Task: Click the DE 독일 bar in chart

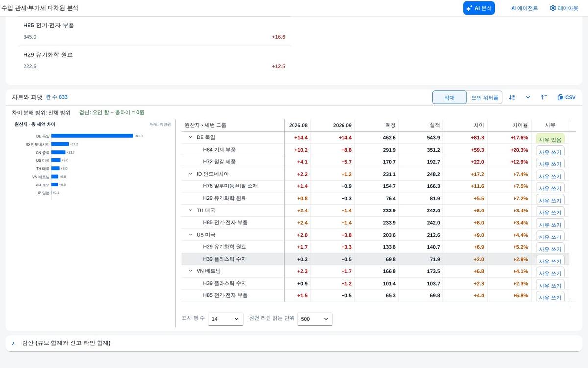Action: pos(92,136)
